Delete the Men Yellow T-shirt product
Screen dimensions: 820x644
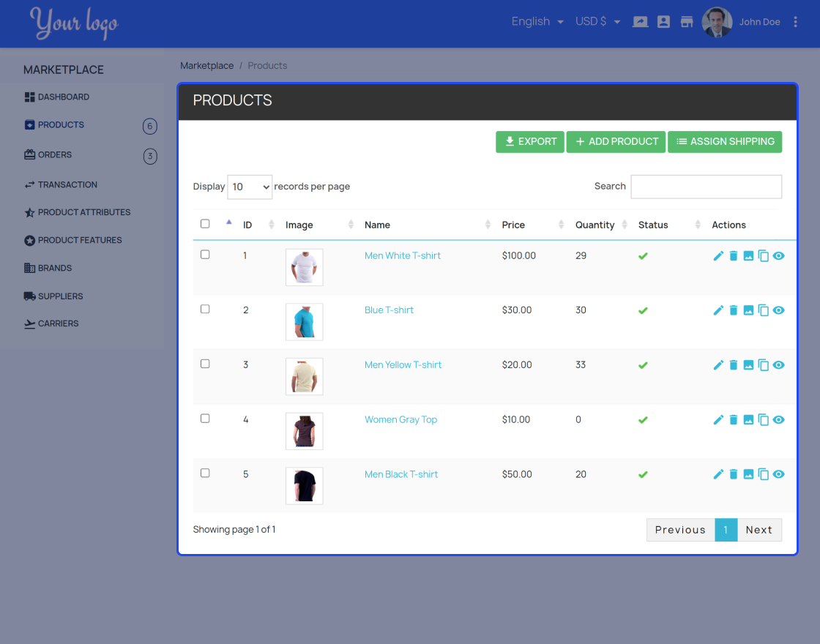point(733,365)
